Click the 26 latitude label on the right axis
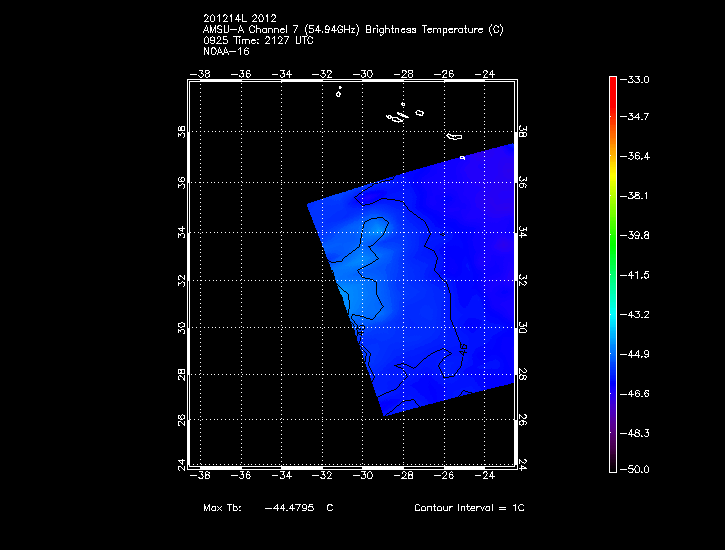 pyautogui.click(x=523, y=420)
